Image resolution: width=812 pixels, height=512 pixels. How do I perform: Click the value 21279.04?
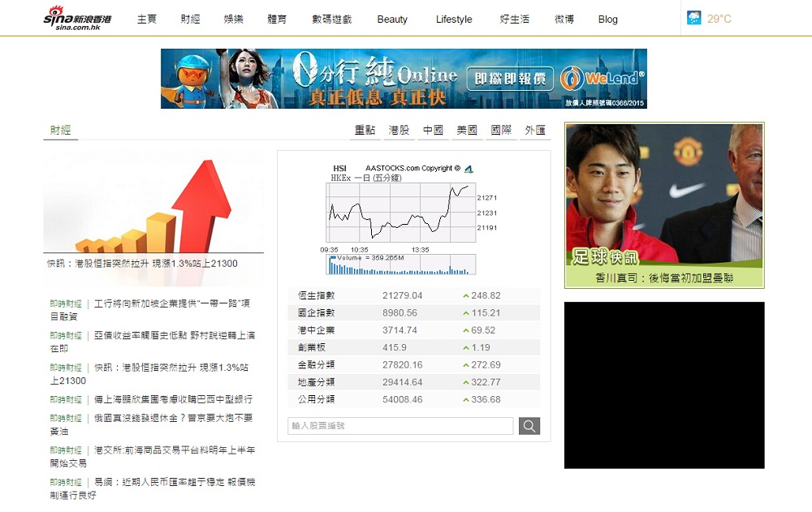(x=403, y=295)
